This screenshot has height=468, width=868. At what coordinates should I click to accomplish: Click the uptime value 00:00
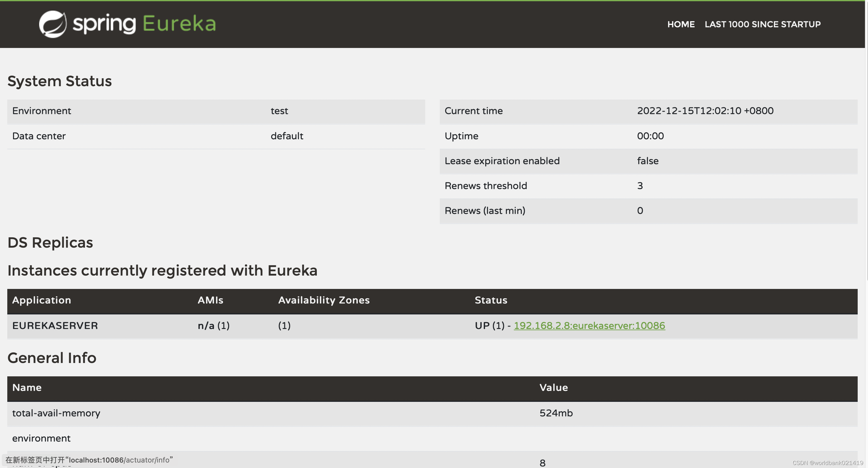pos(650,136)
